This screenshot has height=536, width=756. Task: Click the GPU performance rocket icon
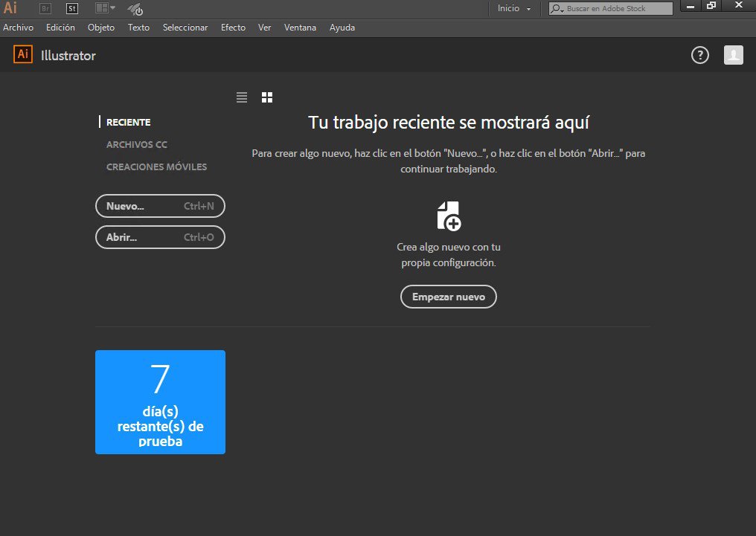(135, 10)
